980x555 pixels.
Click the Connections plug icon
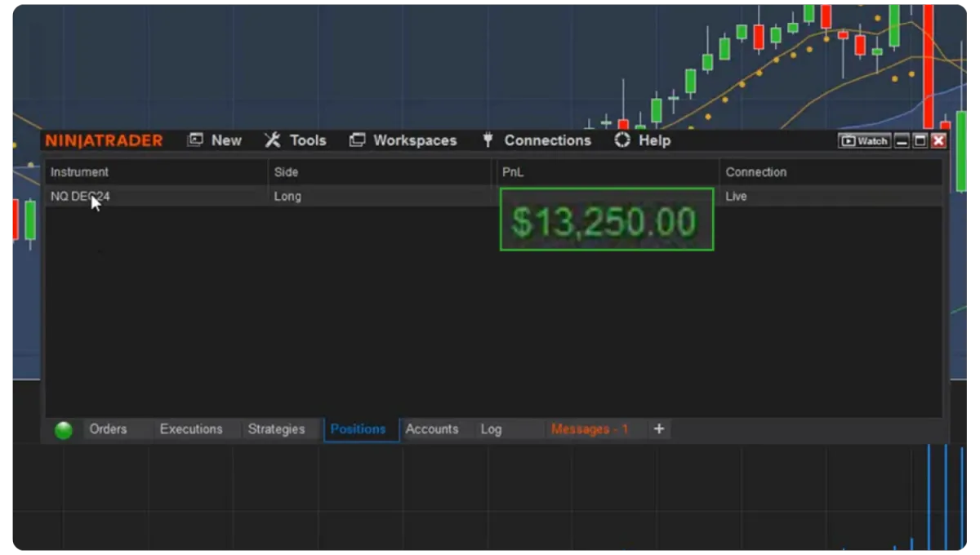pos(488,140)
